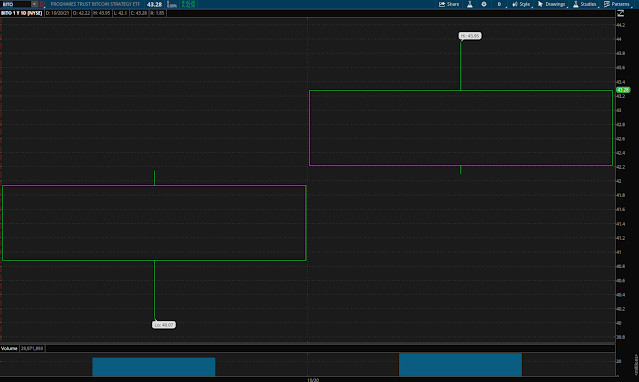Image resolution: width=639 pixels, height=382 pixels.
Task: Open the Studies dropdown
Action: click(x=585, y=4)
